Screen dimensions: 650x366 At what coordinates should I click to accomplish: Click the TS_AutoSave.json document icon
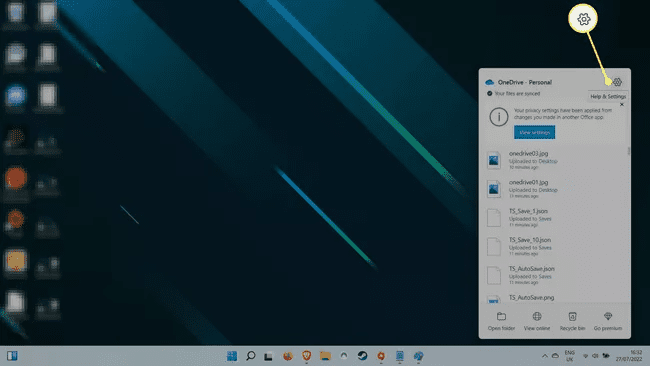[x=494, y=275]
